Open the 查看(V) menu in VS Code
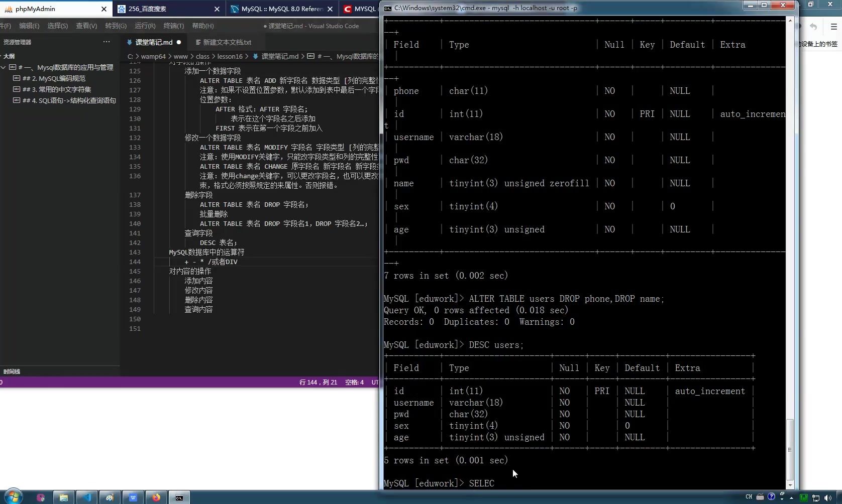Viewport: 842px width, 504px height. 86,26
